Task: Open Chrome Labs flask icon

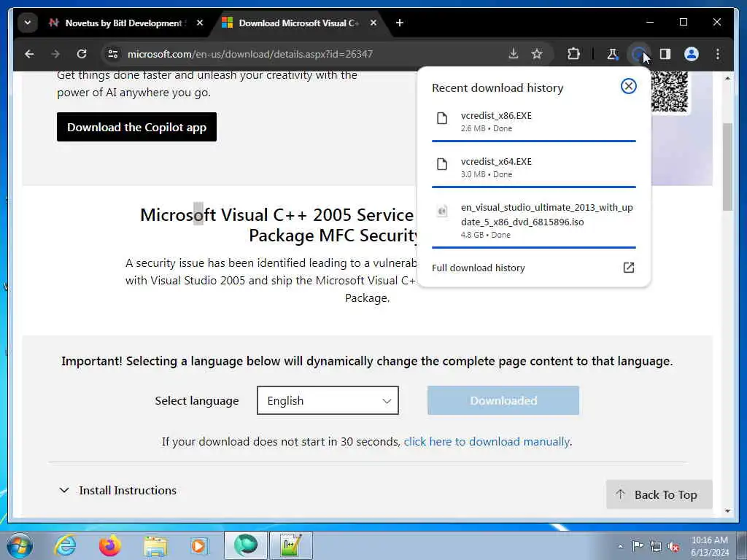Action: 612,54
